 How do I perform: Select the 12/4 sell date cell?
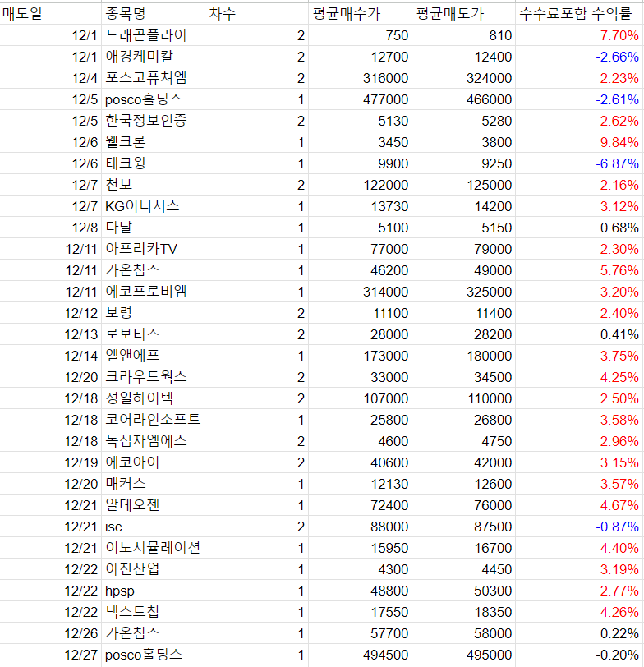coord(51,78)
